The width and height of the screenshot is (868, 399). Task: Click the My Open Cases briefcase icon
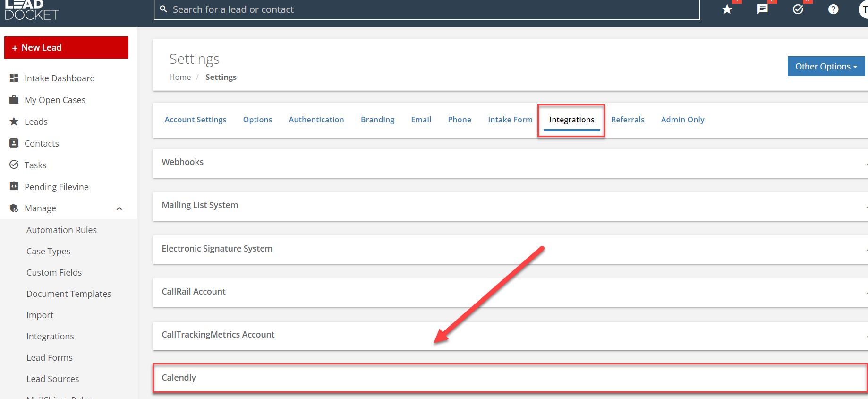click(x=14, y=100)
